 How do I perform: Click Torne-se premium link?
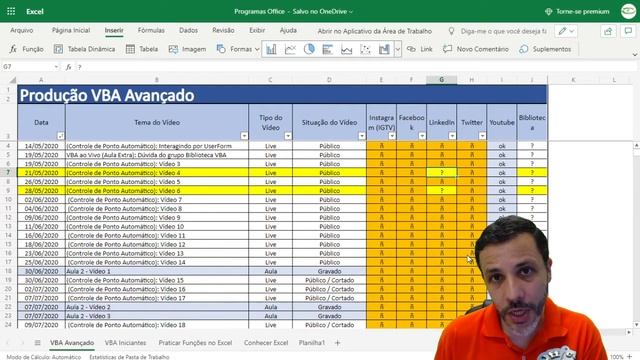coord(577,11)
